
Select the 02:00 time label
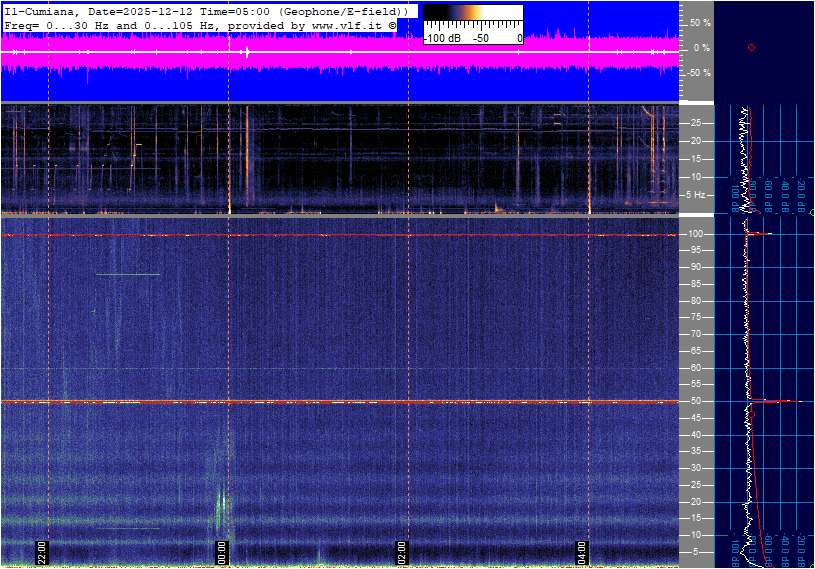403,553
